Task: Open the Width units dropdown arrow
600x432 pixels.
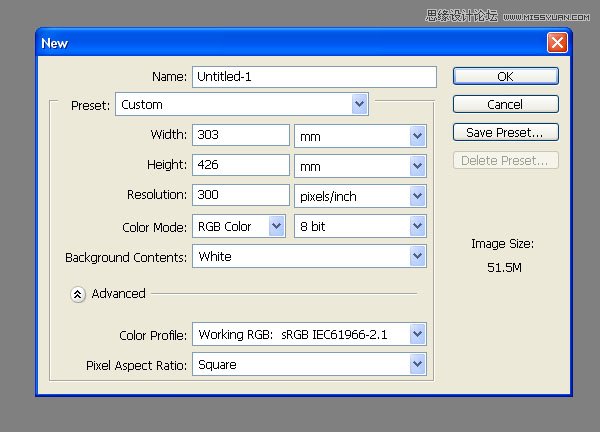Action: 417,136
